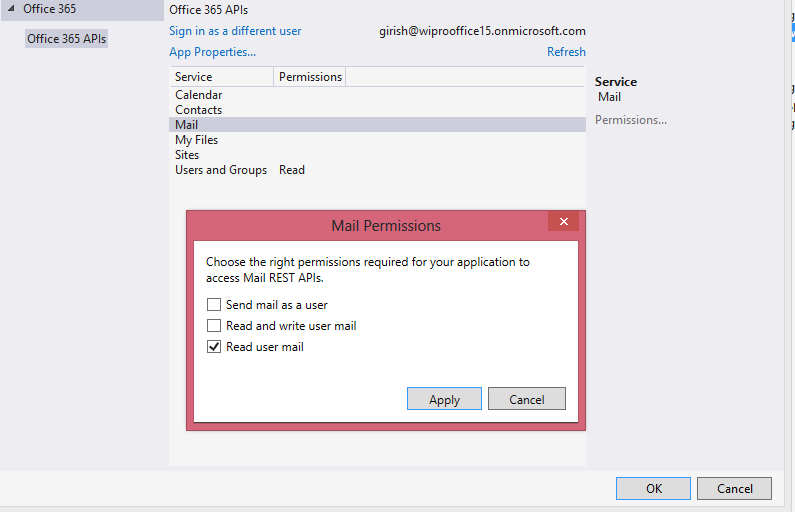The image size is (795, 512).
Task: Enable Read and write user mail
Action: (x=214, y=325)
